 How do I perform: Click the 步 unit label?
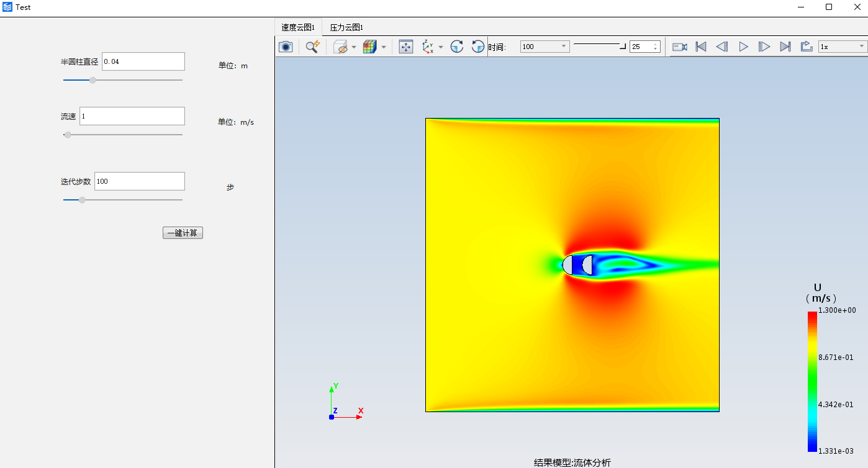(x=230, y=187)
